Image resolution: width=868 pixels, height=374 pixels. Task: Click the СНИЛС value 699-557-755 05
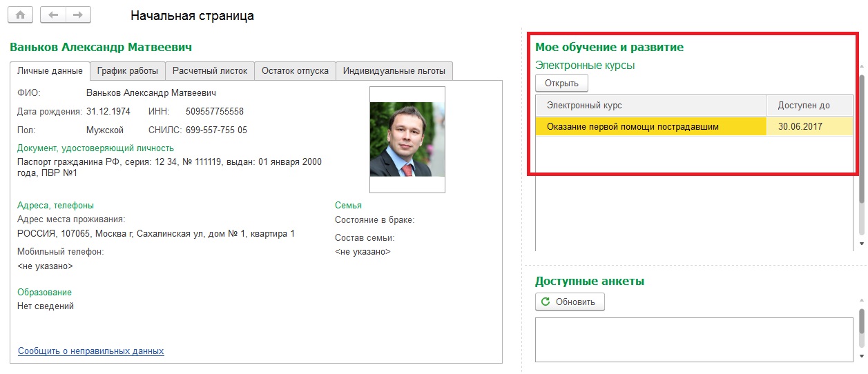click(216, 130)
